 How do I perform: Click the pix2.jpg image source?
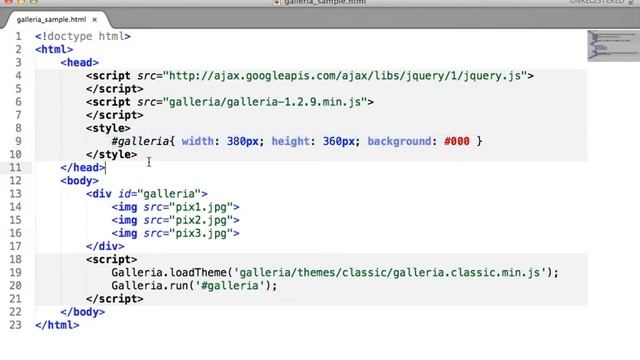(201, 220)
